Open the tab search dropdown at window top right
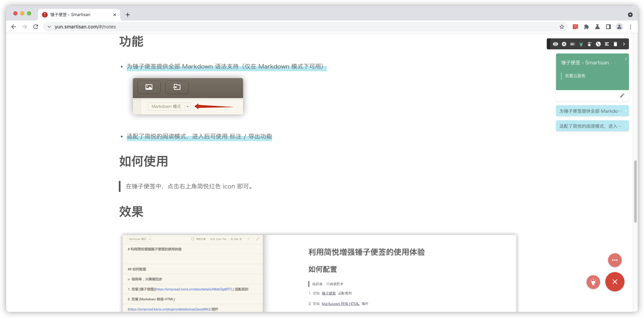Screen dimensions: 644x318 630,15
